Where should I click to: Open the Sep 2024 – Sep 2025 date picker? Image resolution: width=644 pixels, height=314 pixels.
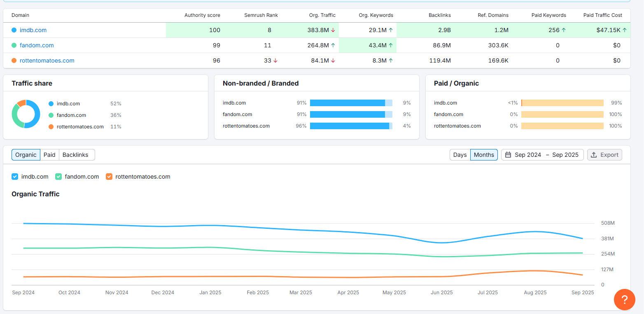pyautogui.click(x=542, y=155)
